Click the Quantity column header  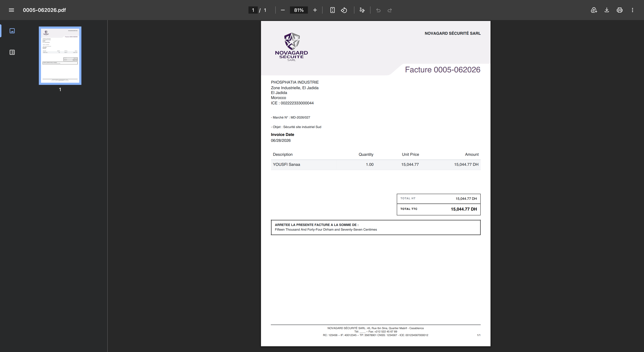point(366,154)
